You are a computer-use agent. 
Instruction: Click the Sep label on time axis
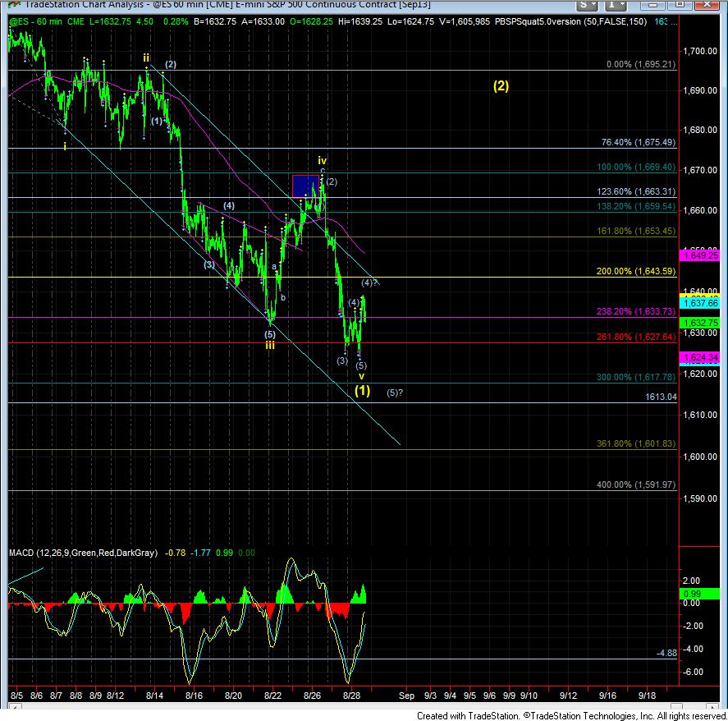coord(407,696)
